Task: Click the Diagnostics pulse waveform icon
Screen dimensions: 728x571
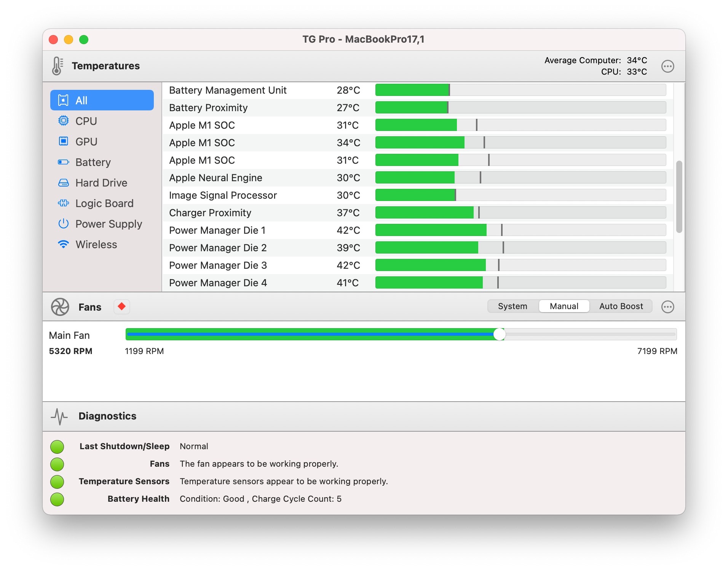Action: tap(59, 416)
